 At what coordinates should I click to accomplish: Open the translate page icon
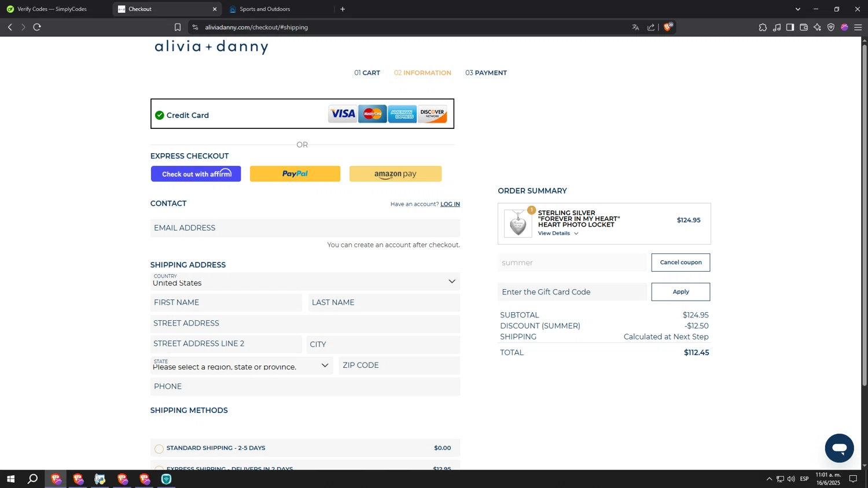pos(635,27)
